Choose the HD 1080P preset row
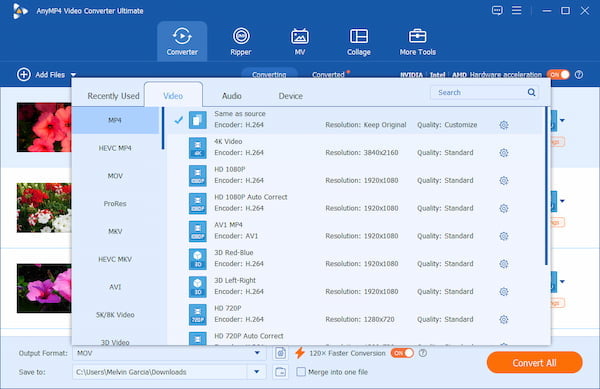Screen dimensions: 600x389 click(356, 176)
